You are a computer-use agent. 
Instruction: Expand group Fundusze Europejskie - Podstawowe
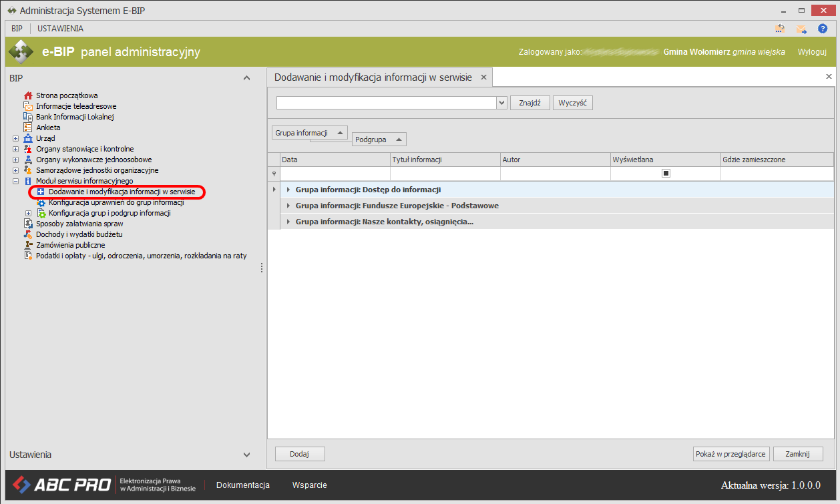(x=288, y=206)
